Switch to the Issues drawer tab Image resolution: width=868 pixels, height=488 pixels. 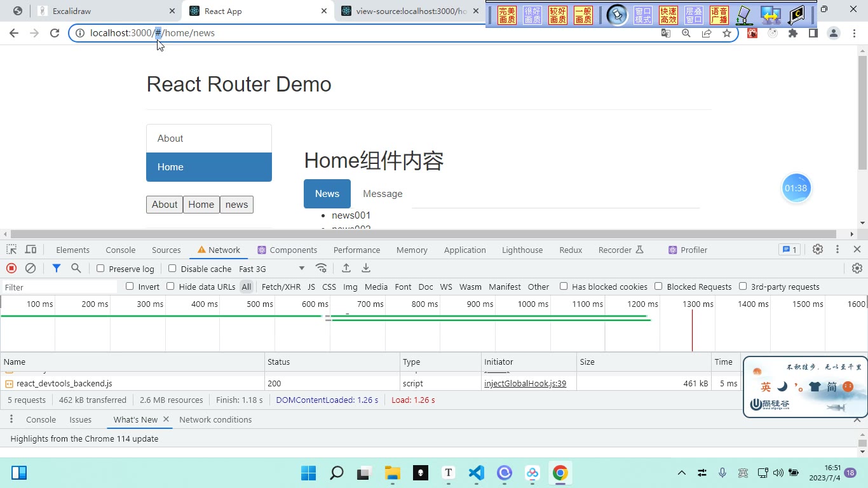(81, 419)
